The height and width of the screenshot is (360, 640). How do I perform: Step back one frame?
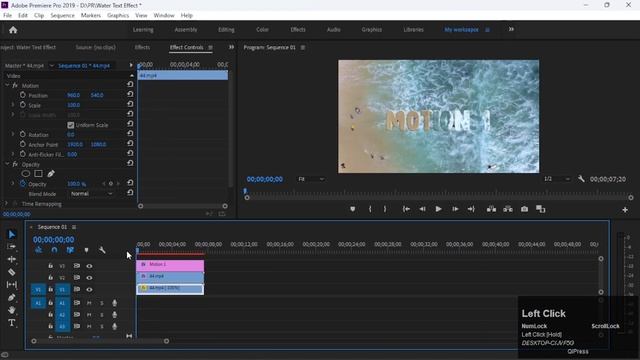pyautogui.click(x=422, y=209)
